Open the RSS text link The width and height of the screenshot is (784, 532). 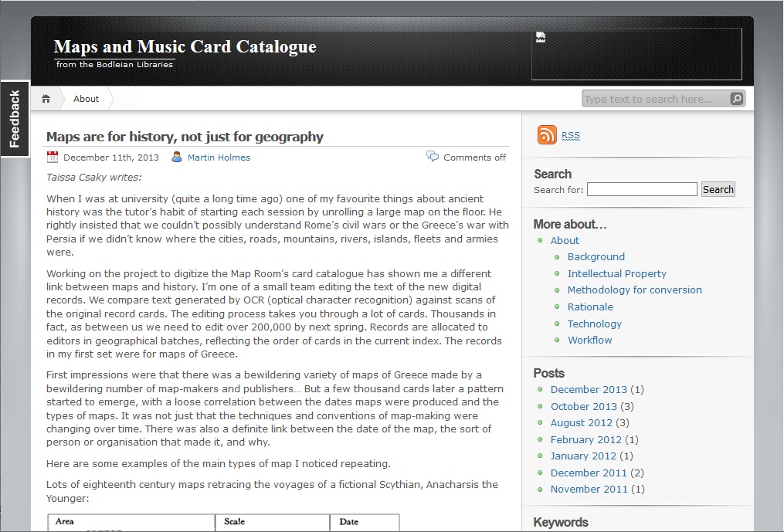(571, 135)
